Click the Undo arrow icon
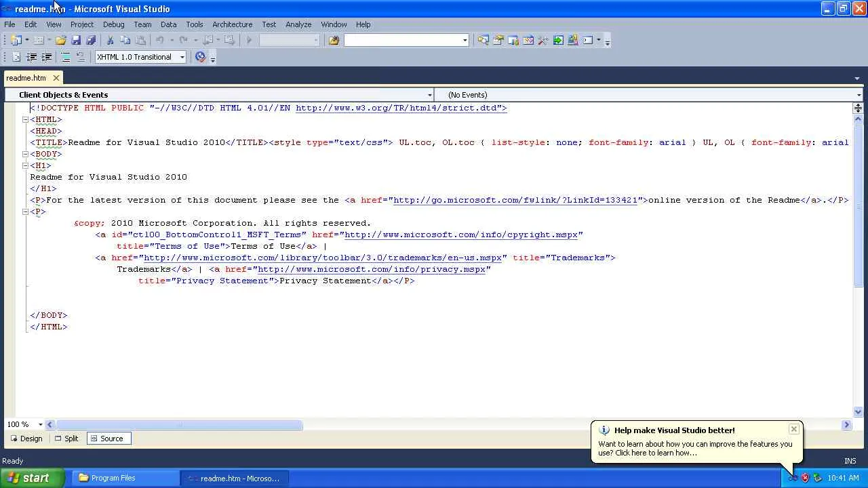 [159, 40]
